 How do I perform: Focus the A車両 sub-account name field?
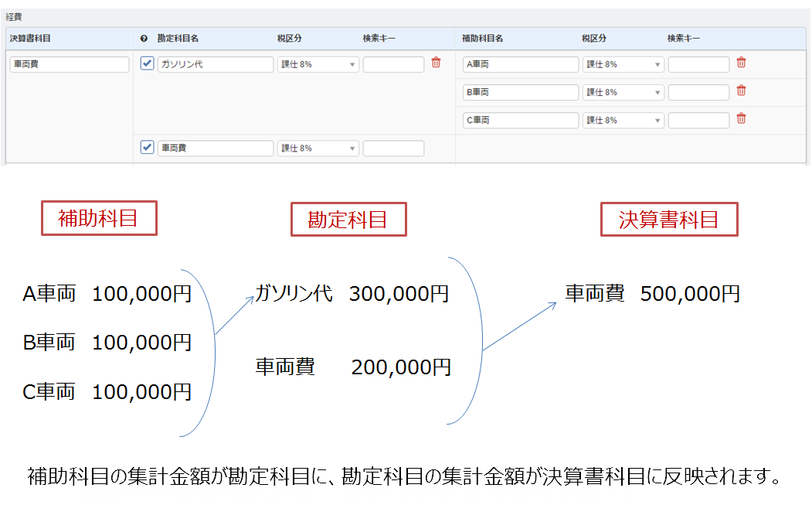pos(520,65)
